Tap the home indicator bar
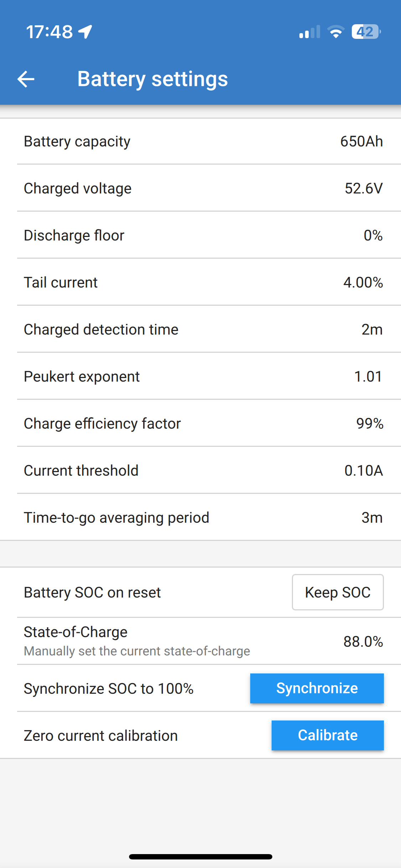This screenshot has height=868, width=401. [x=200, y=857]
